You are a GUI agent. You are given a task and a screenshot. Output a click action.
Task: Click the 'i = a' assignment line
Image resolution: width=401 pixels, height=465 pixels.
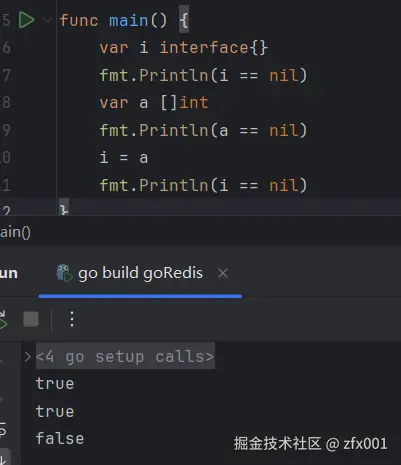point(124,157)
